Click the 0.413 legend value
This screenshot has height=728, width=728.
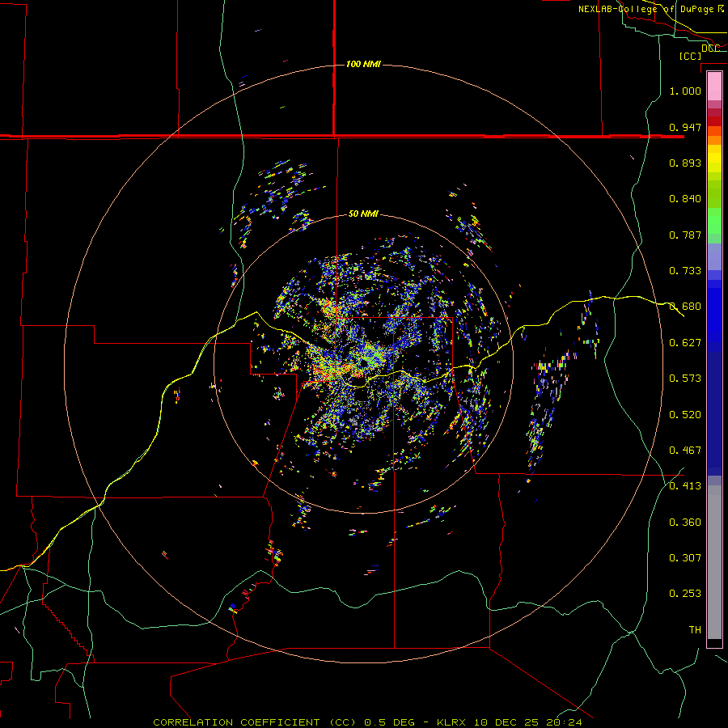[685, 486]
